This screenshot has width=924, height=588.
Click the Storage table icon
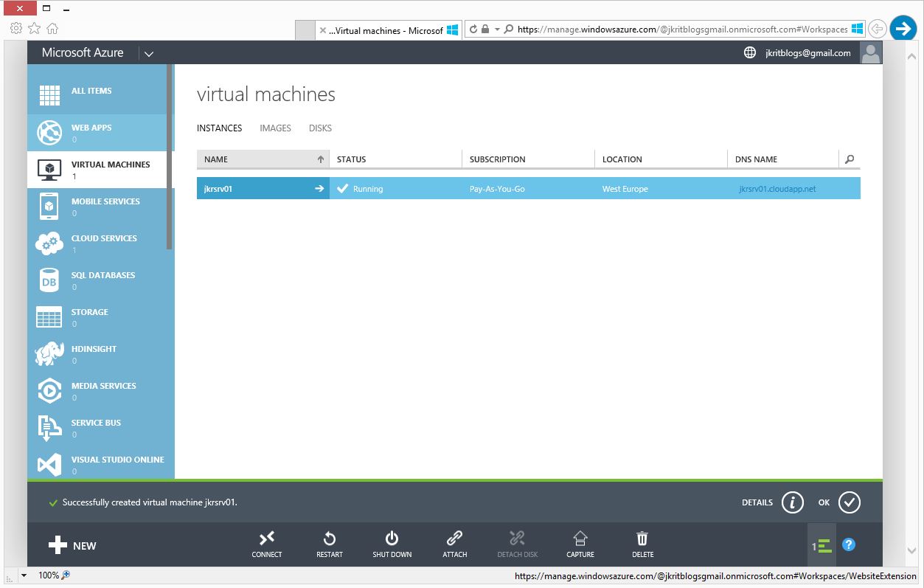(49, 317)
